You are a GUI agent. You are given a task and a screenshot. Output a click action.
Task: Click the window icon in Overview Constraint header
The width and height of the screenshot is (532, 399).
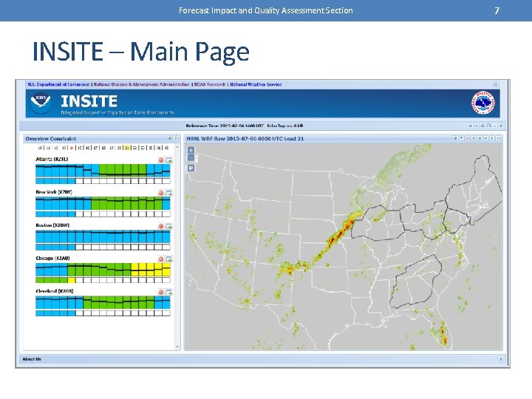click(x=170, y=138)
